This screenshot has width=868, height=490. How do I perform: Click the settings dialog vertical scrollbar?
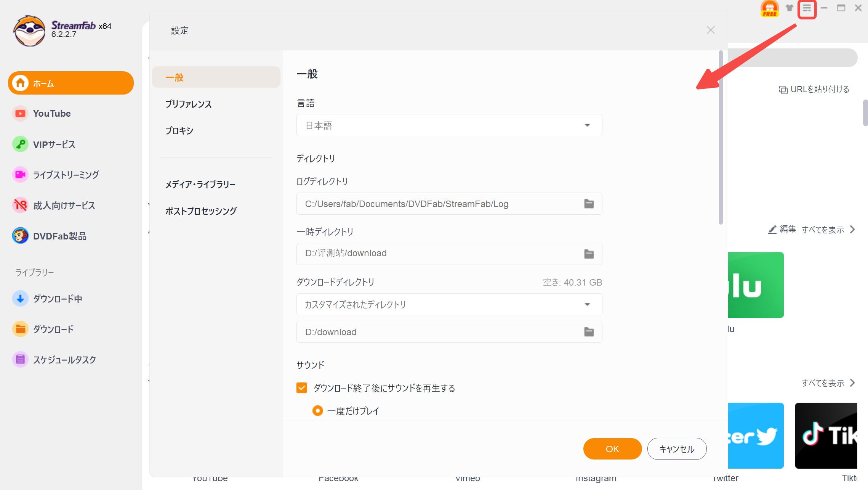721,137
